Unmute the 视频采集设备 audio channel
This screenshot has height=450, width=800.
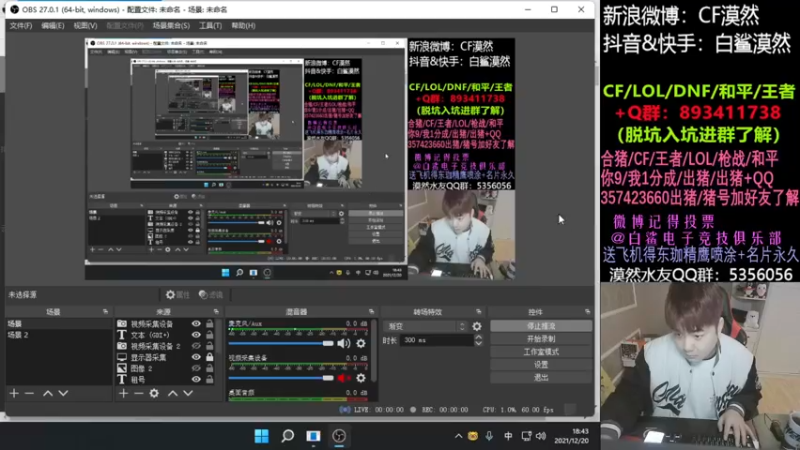pyautogui.click(x=344, y=378)
